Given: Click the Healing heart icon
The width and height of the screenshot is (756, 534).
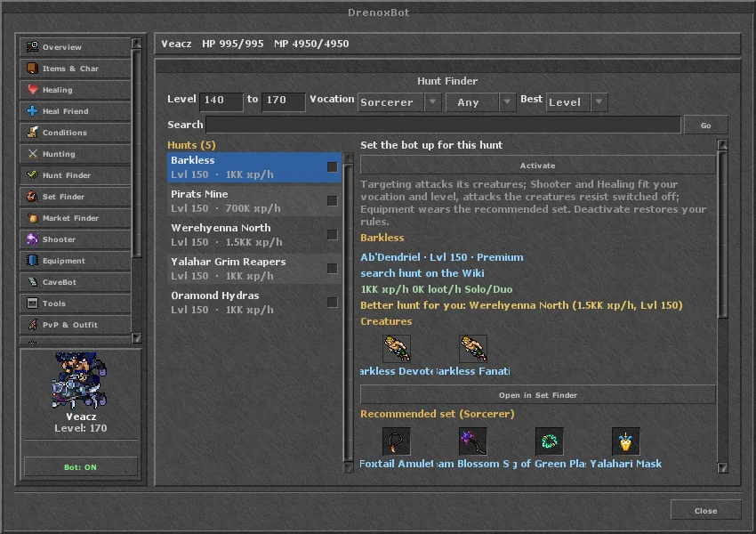Looking at the screenshot, I should (x=32, y=89).
